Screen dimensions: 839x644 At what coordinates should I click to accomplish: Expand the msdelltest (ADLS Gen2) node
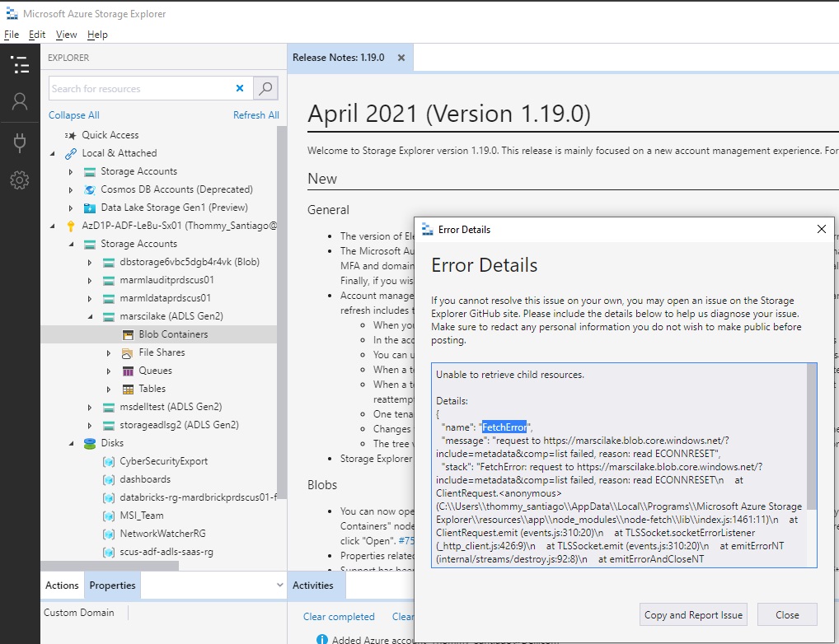point(89,408)
